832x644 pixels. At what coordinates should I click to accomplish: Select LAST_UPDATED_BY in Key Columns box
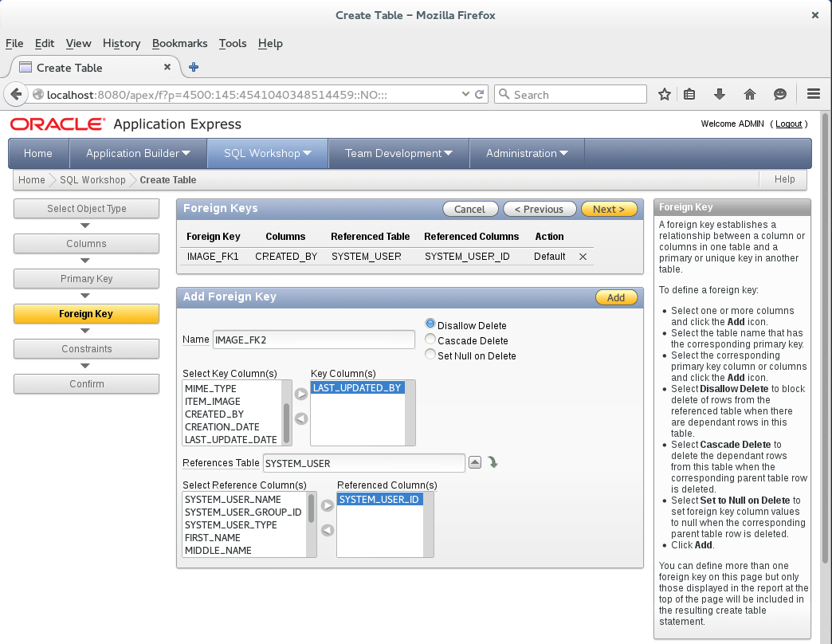[357, 388]
